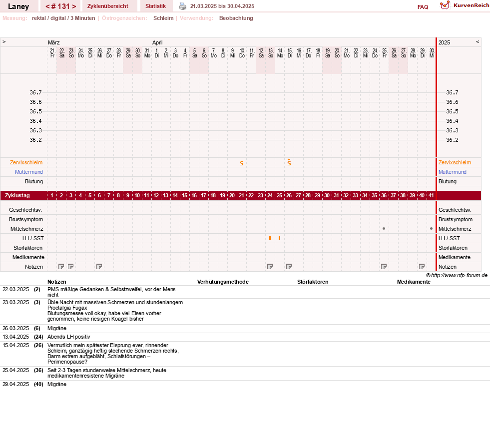This screenshot has height=448, width=490.
Task: Click the 'rektal / digital / 3 Minuten' value
Action: point(63,18)
